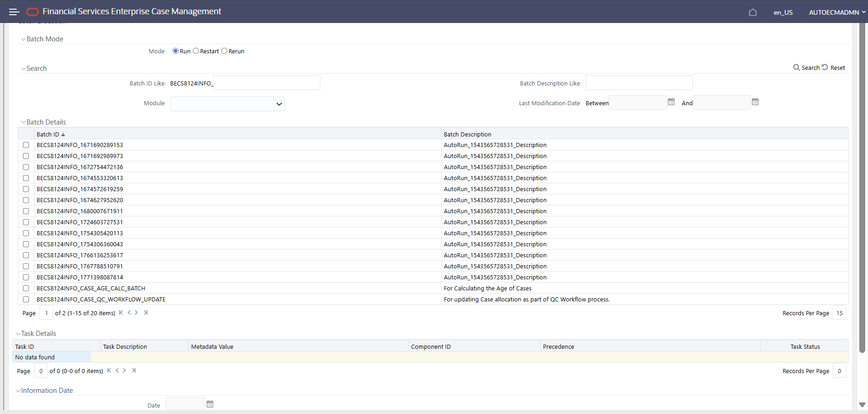This screenshot has height=414, width=868.
Task: Click the en_US language selector
Action: pyautogui.click(x=783, y=12)
